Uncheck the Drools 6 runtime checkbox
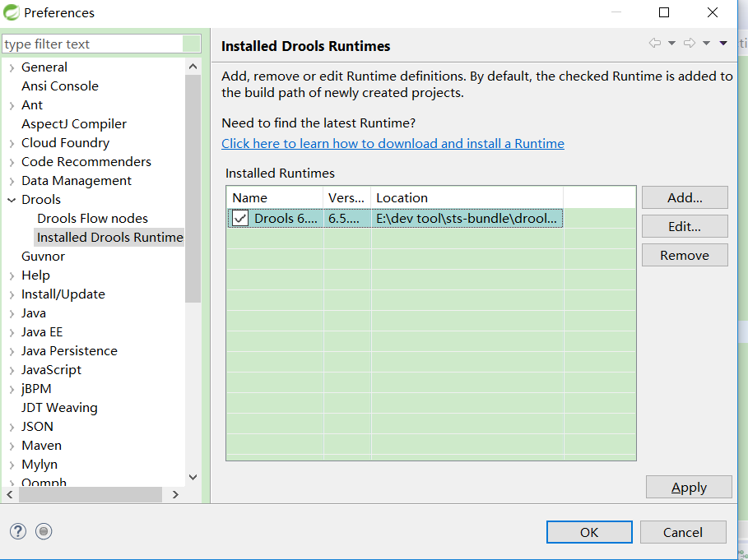Image resolution: width=748 pixels, height=560 pixels. [x=240, y=218]
